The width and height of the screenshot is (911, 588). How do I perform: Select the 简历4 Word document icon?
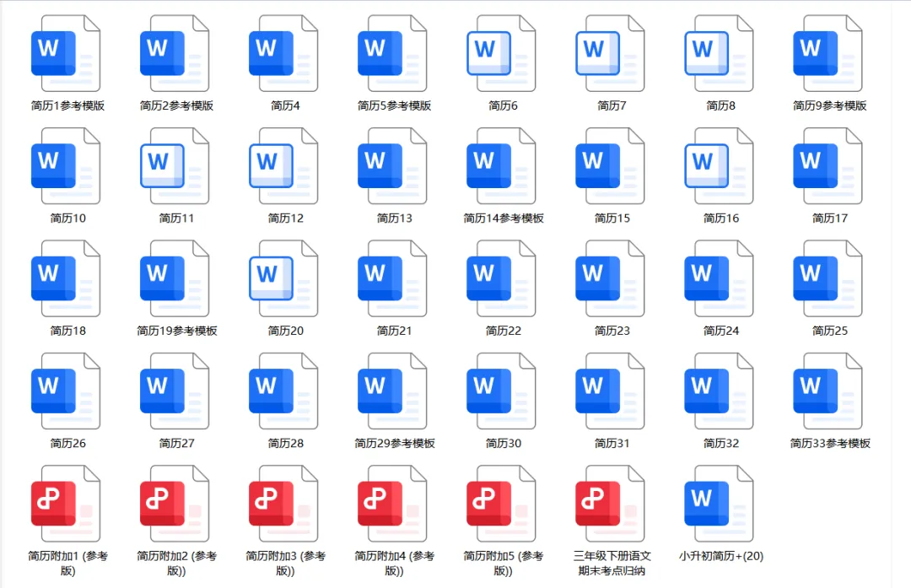(x=283, y=53)
